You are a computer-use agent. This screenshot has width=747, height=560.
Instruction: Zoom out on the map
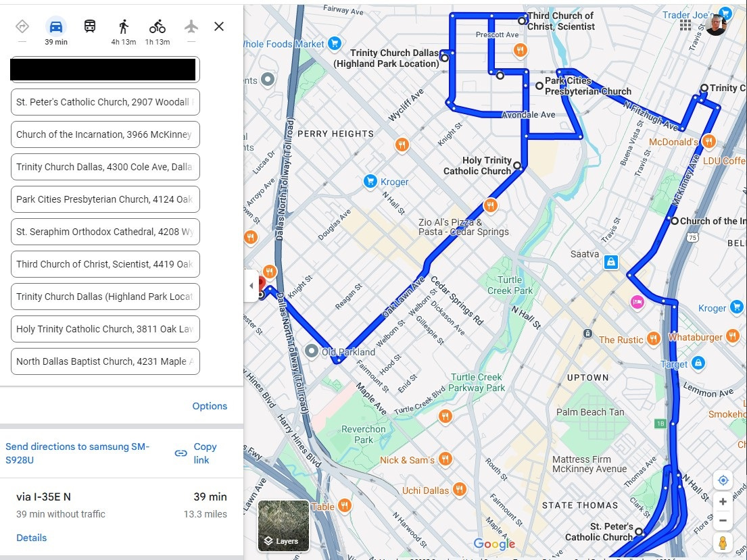click(723, 520)
